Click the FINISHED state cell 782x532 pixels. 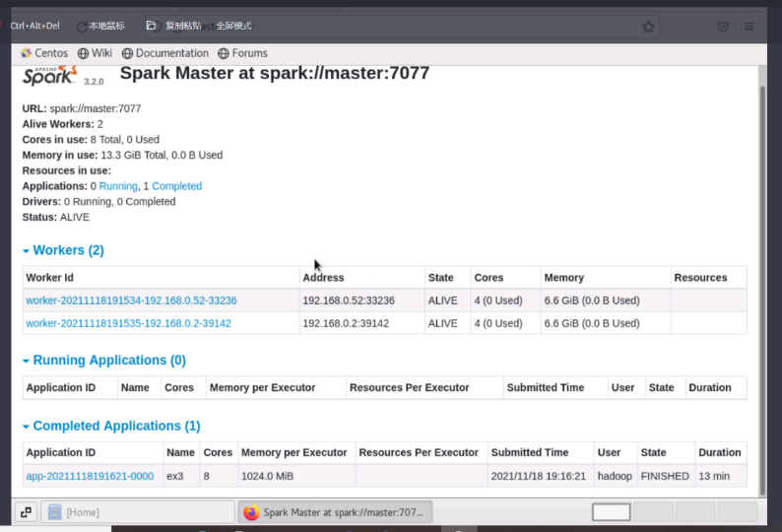pos(665,476)
